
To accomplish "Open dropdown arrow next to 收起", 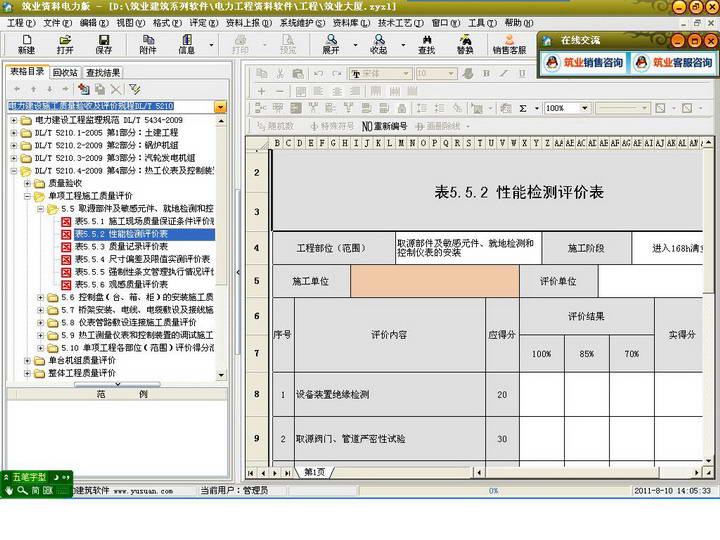I will click(x=404, y=45).
